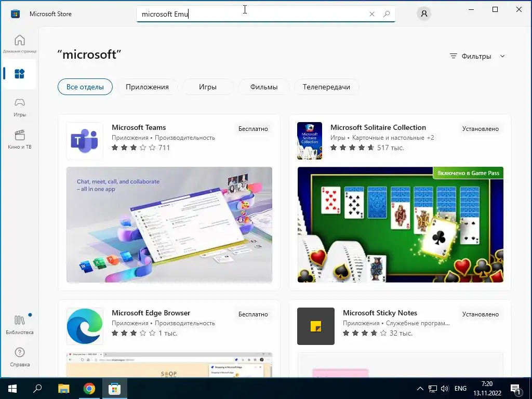This screenshot has height=399, width=532.
Task: Clear the search box with X icon
Action: pos(372,14)
